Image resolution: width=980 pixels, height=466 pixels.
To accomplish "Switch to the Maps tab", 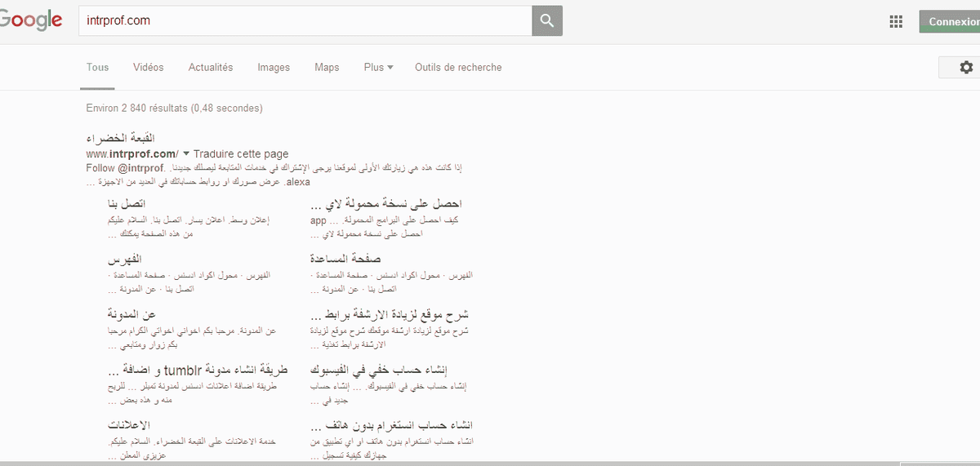I will (x=327, y=68).
